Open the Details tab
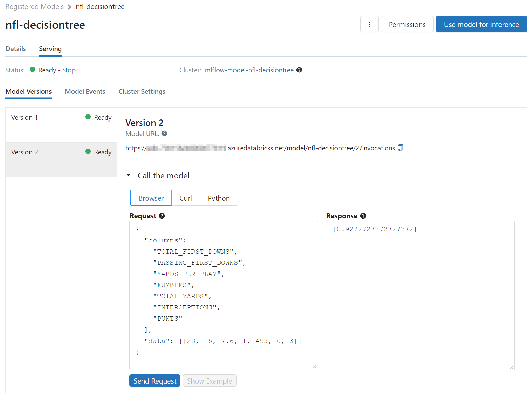 (x=16, y=49)
